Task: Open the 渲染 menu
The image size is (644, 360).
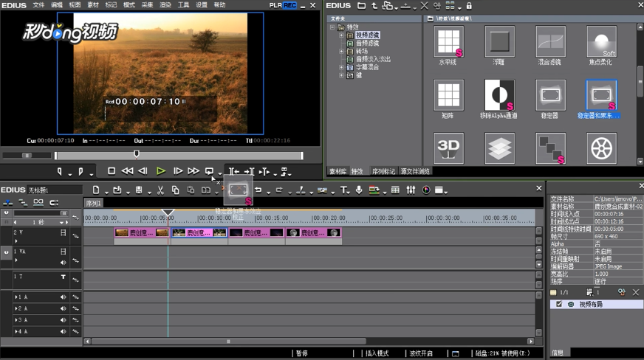Action: click(165, 5)
